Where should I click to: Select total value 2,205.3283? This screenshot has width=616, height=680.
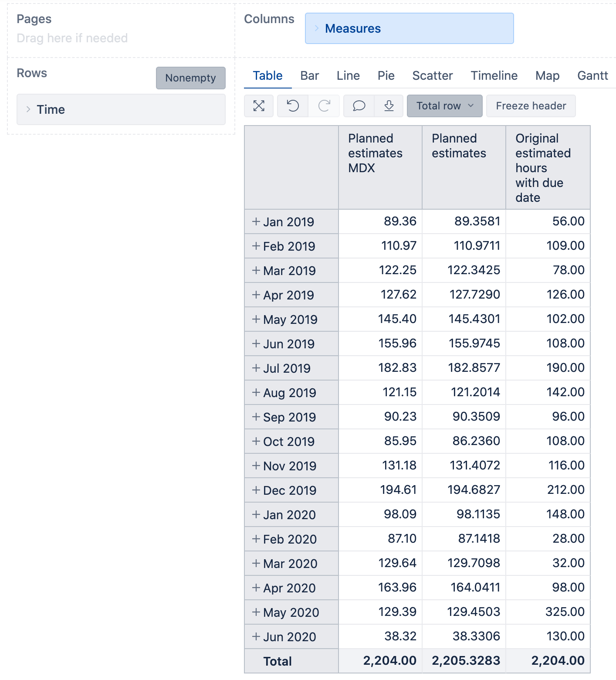point(466,660)
